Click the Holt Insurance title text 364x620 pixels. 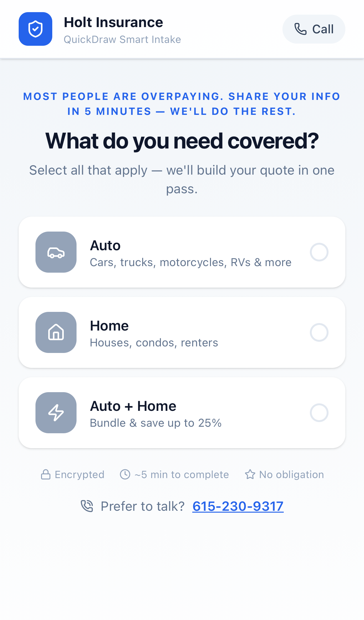tap(113, 22)
